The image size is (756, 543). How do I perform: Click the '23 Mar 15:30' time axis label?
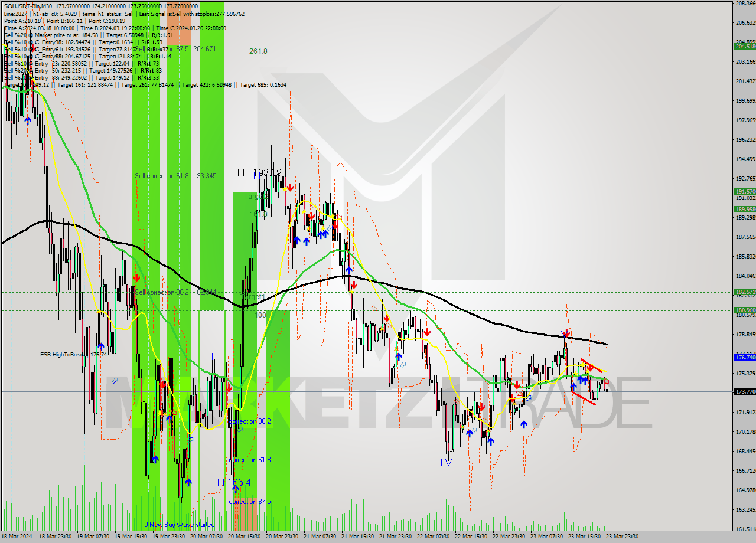[x=585, y=537]
